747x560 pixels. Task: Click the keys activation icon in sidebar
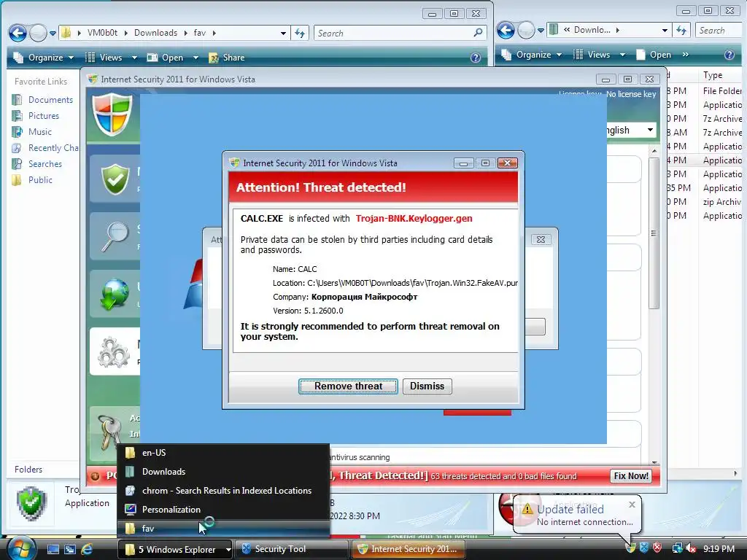tap(109, 431)
